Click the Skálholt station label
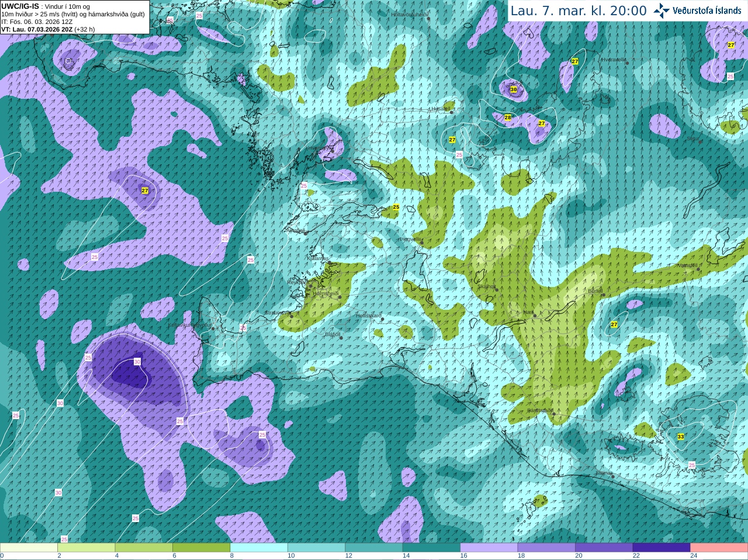 coord(486,286)
